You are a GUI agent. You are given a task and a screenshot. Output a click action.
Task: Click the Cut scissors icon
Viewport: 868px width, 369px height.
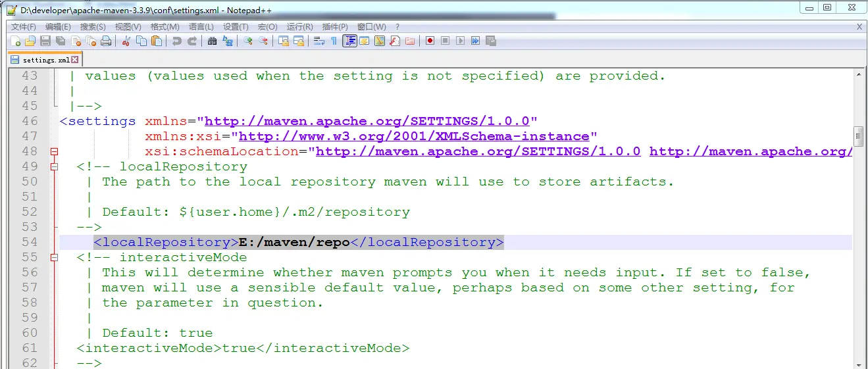(x=126, y=41)
